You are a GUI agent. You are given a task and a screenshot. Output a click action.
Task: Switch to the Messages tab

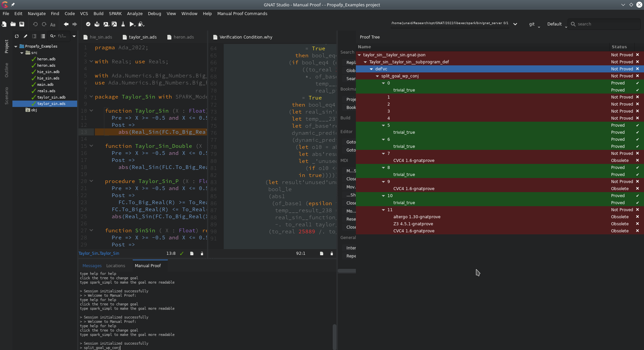pyautogui.click(x=92, y=266)
